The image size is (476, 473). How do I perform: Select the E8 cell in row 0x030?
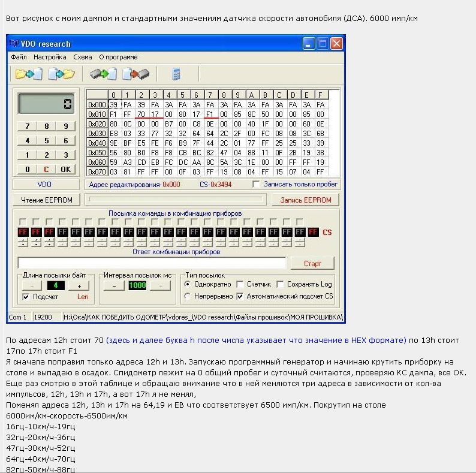113,134
